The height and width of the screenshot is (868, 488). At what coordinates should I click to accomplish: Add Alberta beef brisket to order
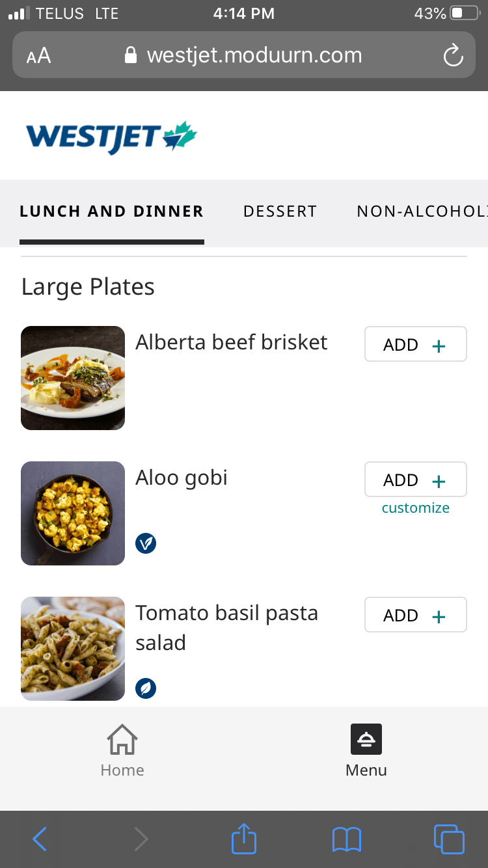415,344
